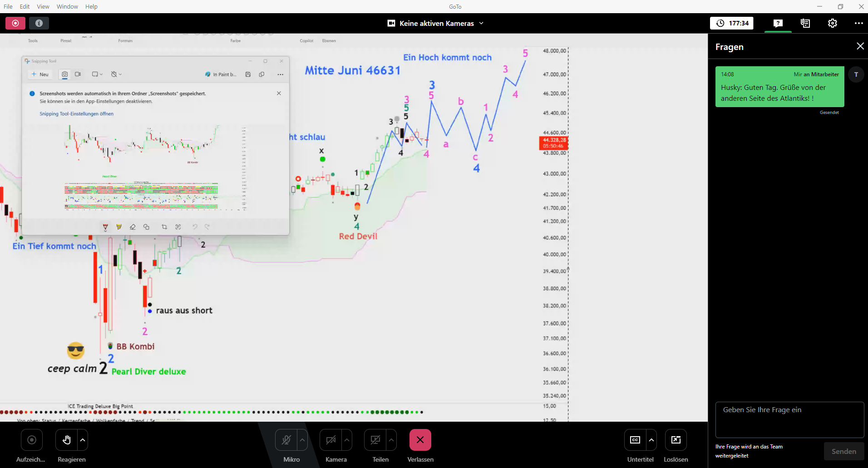Open the Help menu
Screen dimensions: 868x468
(91, 6)
